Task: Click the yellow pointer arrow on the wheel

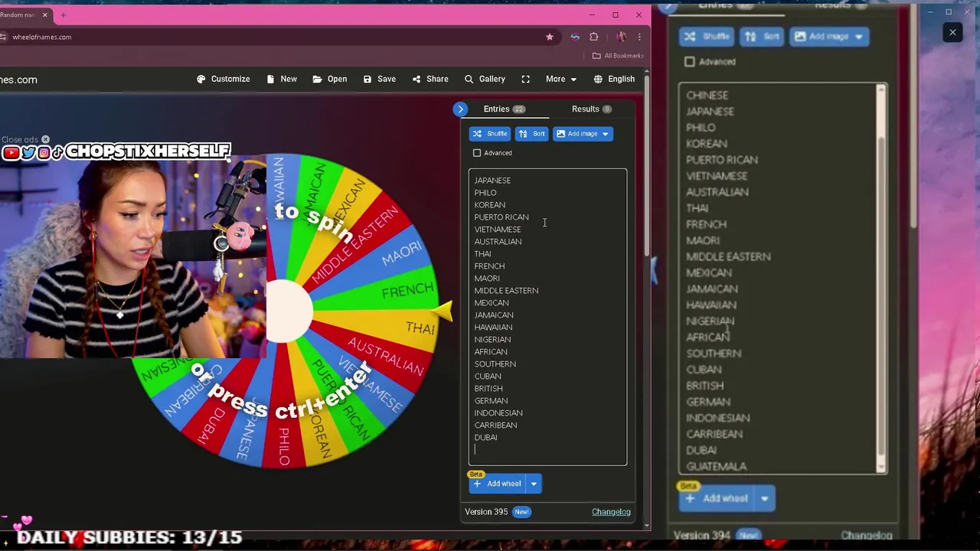Action: tap(444, 310)
